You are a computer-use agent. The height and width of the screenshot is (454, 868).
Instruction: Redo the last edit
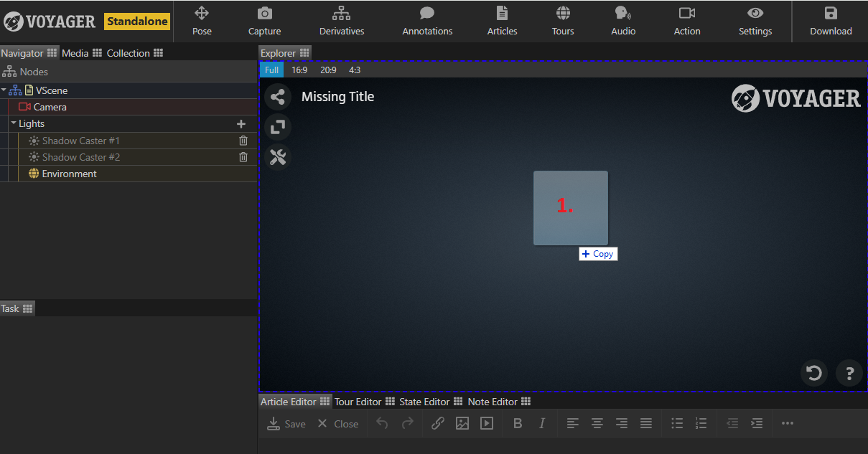coord(407,424)
